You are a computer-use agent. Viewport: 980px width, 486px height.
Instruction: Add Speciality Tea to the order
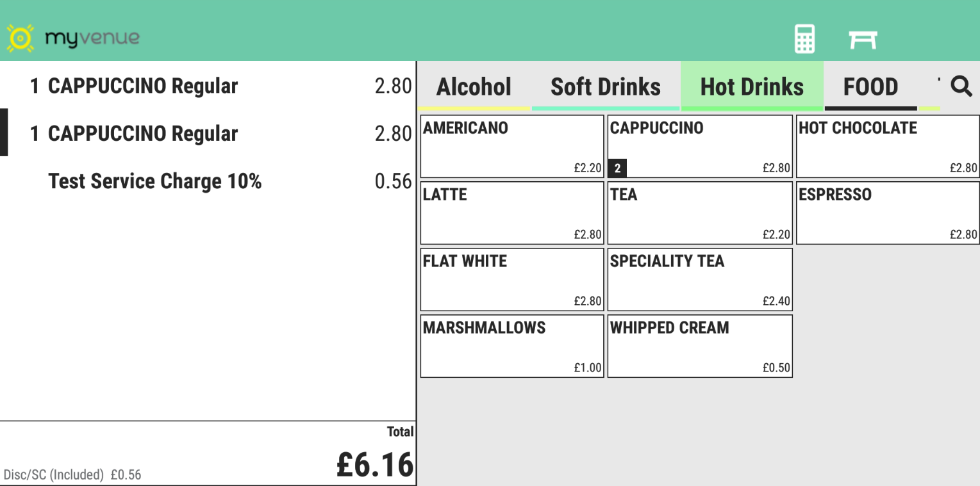click(700, 279)
